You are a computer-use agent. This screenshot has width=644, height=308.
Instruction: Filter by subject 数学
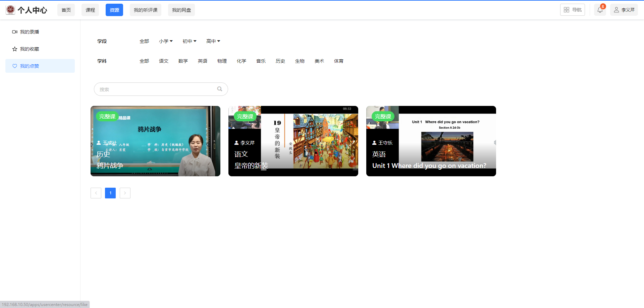(x=183, y=61)
